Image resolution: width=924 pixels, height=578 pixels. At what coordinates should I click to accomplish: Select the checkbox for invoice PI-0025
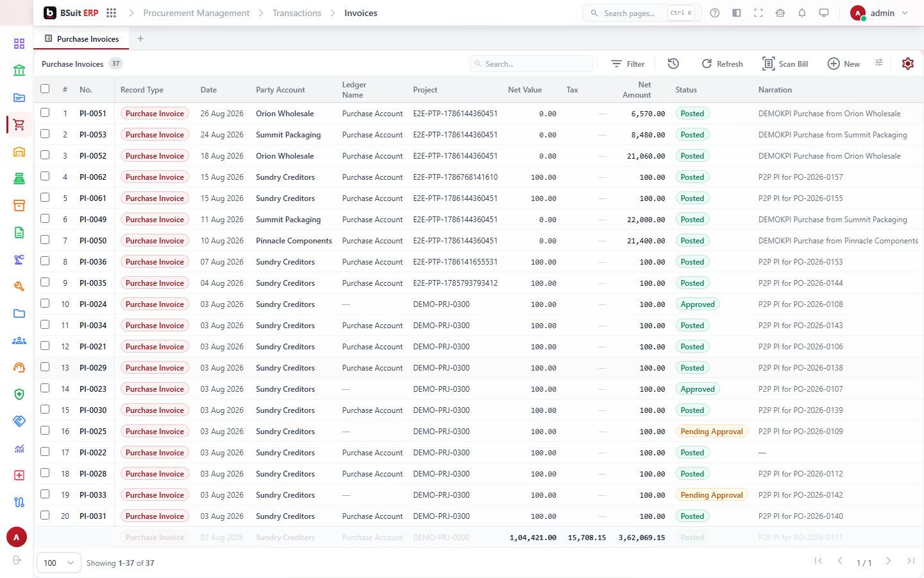point(45,430)
